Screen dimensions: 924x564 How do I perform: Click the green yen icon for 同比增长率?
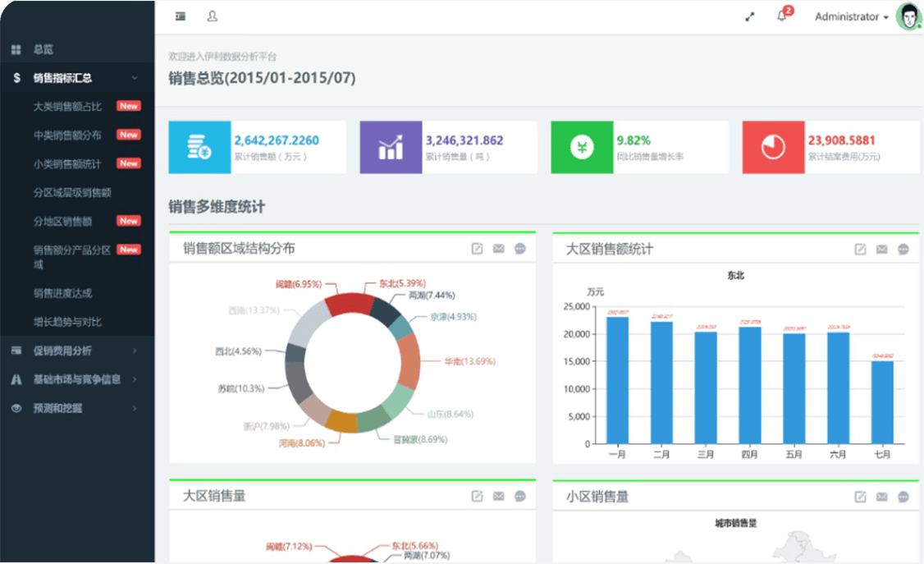pos(582,147)
